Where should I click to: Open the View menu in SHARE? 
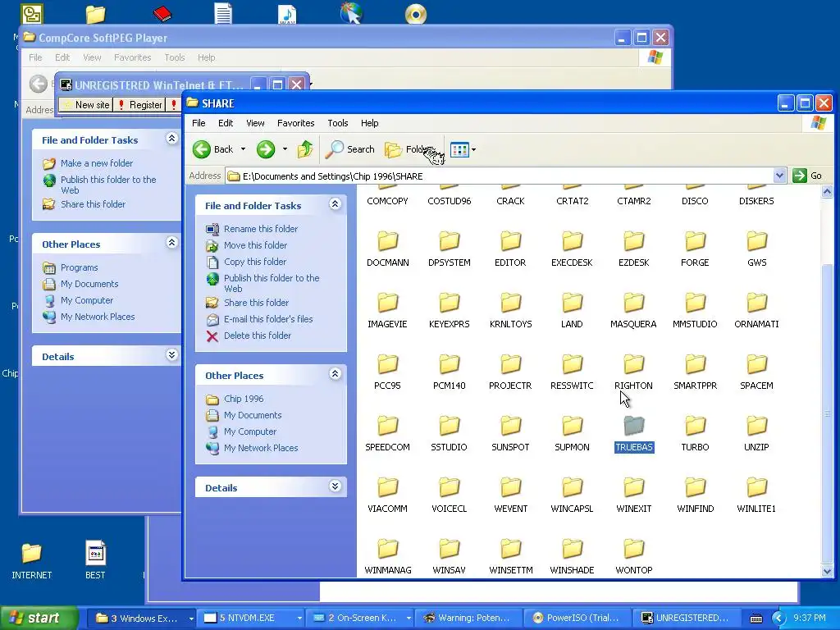coord(256,123)
